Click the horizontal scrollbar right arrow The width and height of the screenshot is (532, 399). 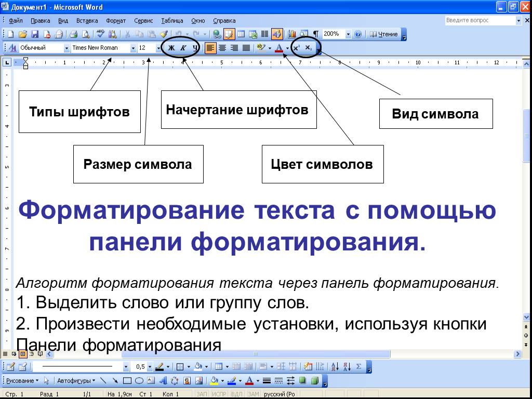[518, 354]
